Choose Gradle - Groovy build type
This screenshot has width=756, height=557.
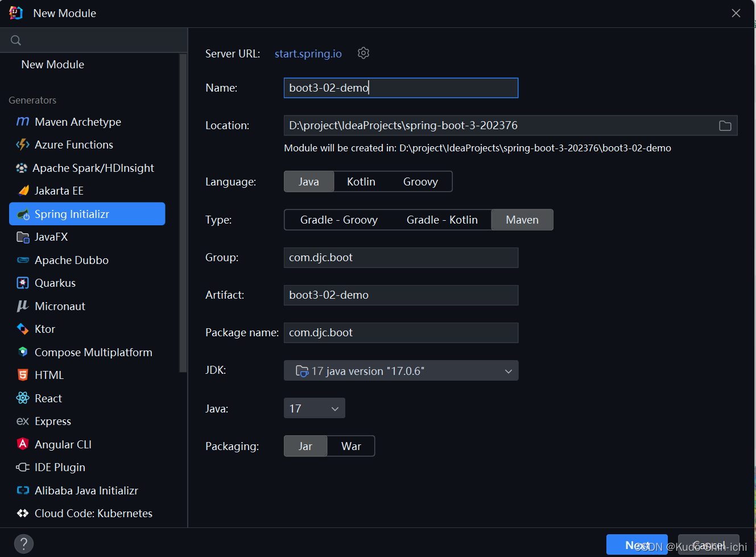[x=339, y=220]
